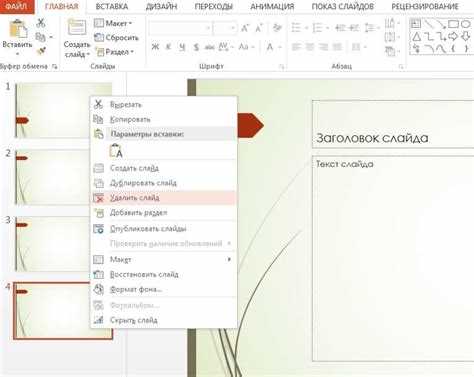
Task: Click the numbered list icon
Action: pos(317,28)
